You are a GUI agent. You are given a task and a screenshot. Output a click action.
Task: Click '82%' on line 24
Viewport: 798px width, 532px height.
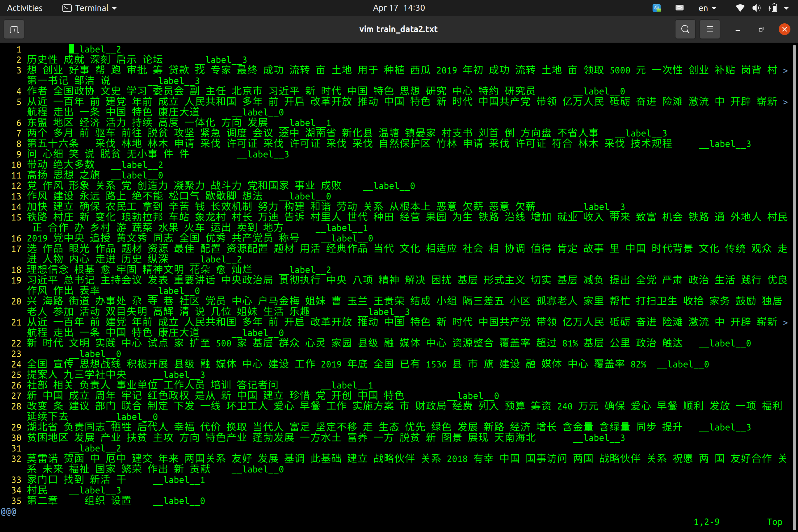click(x=638, y=365)
